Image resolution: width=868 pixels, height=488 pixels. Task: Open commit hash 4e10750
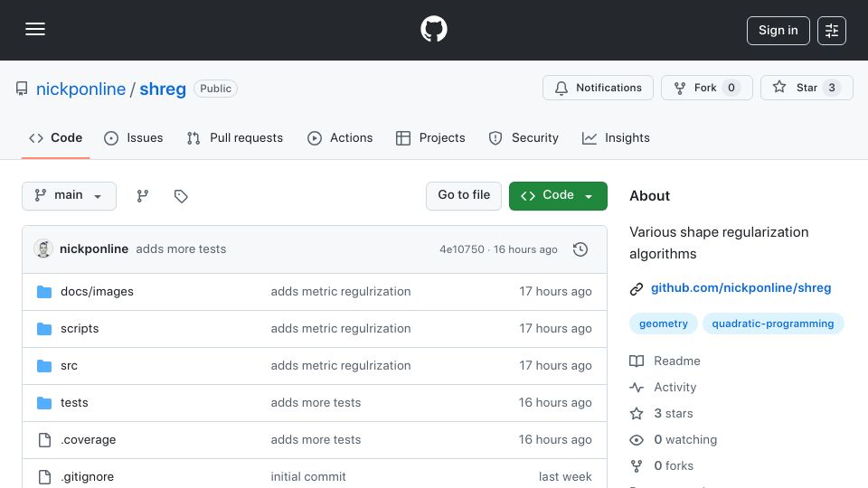pyautogui.click(x=462, y=249)
